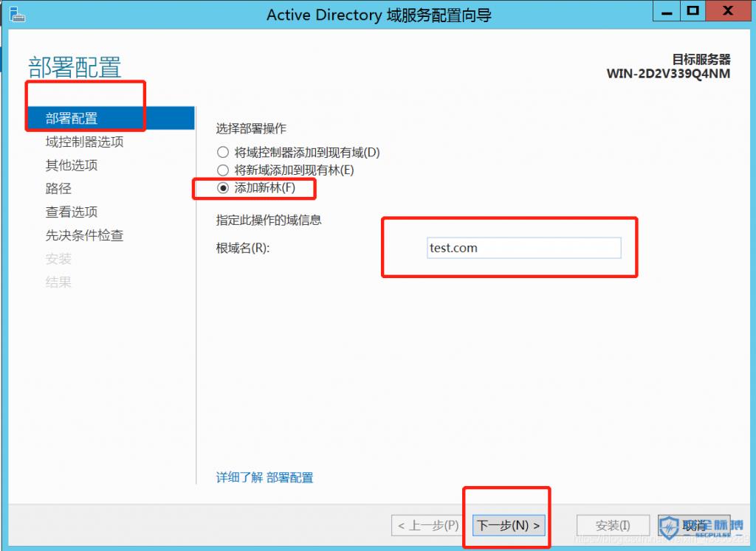This screenshot has height=551, width=756.
Task: Click the 上一步(P) button
Action: point(427,525)
